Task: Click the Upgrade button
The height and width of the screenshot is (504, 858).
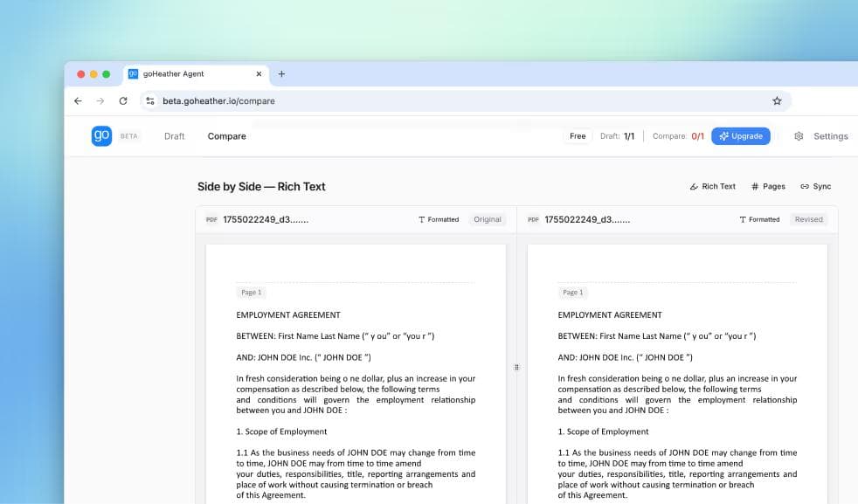Action: click(740, 136)
